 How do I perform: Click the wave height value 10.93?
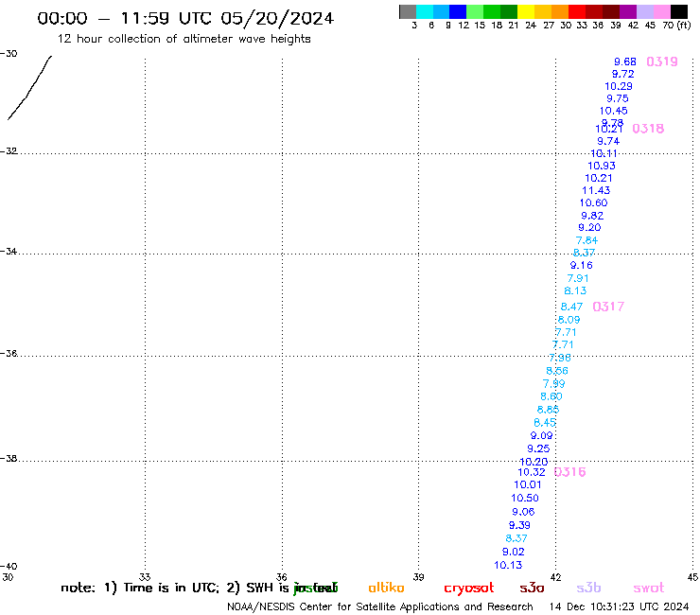coord(602,166)
